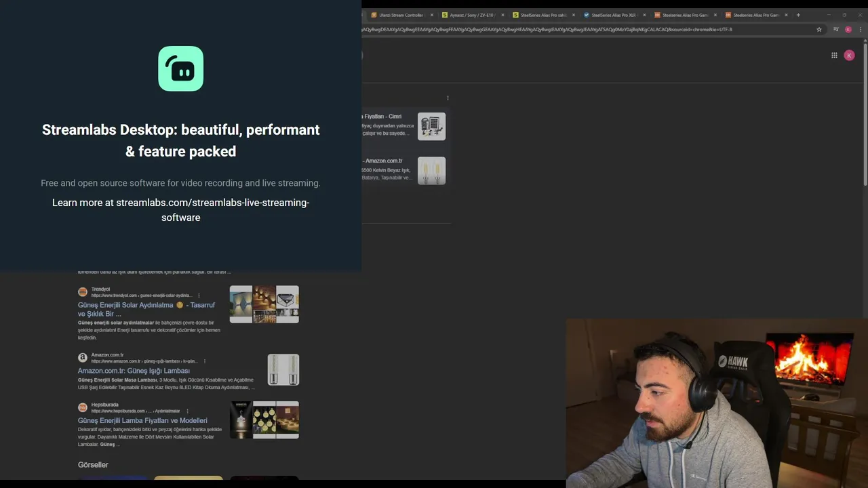Image resolution: width=868 pixels, height=488 pixels.
Task: Open the Cimri result lamp thumbnail
Action: pyautogui.click(x=431, y=126)
